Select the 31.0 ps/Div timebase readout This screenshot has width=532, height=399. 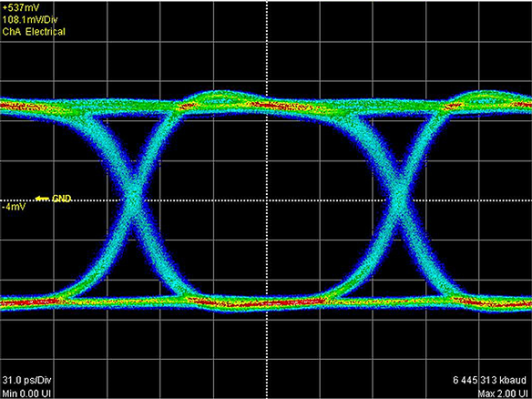(26, 380)
